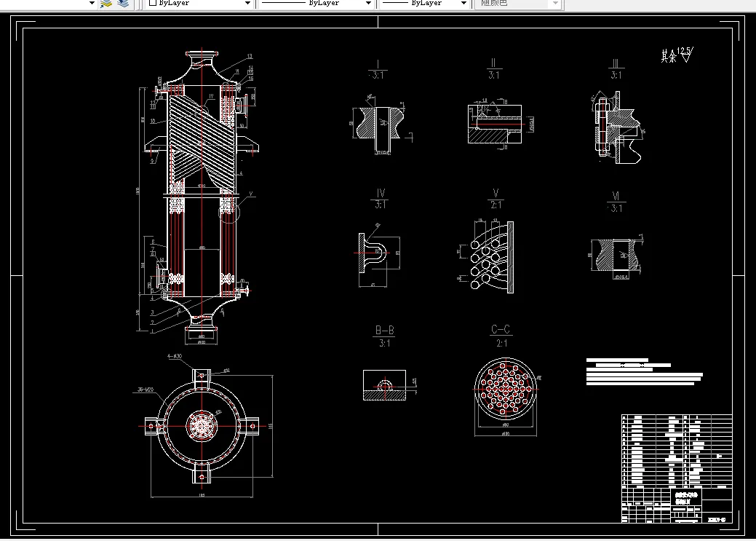Screen dimensions: 756x541
Task: Click the C-C tube sheet circular view
Action: point(505,389)
